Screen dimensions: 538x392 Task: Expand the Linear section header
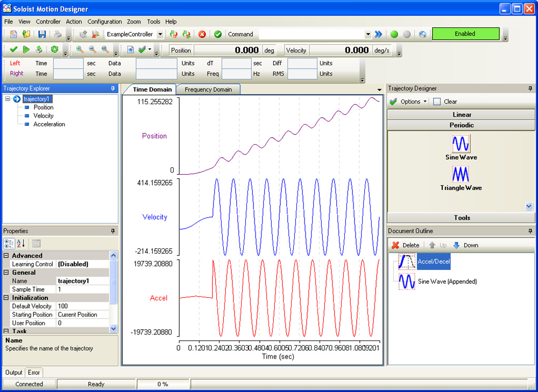tap(462, 115)
